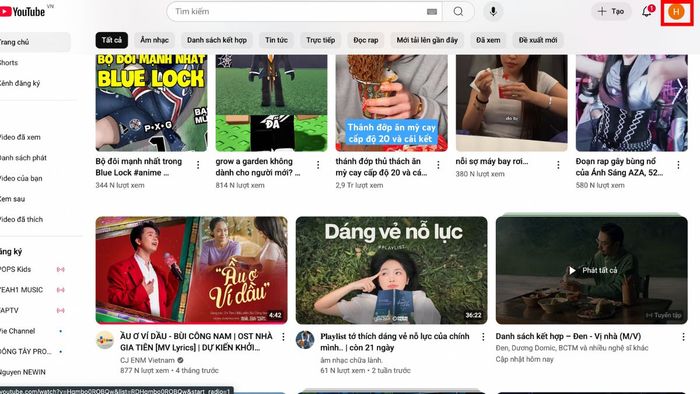The width and height of the screenshot is (700, 394).
Task: Click Phát tất cả on Đen mix
Action: tap(593, 270)
